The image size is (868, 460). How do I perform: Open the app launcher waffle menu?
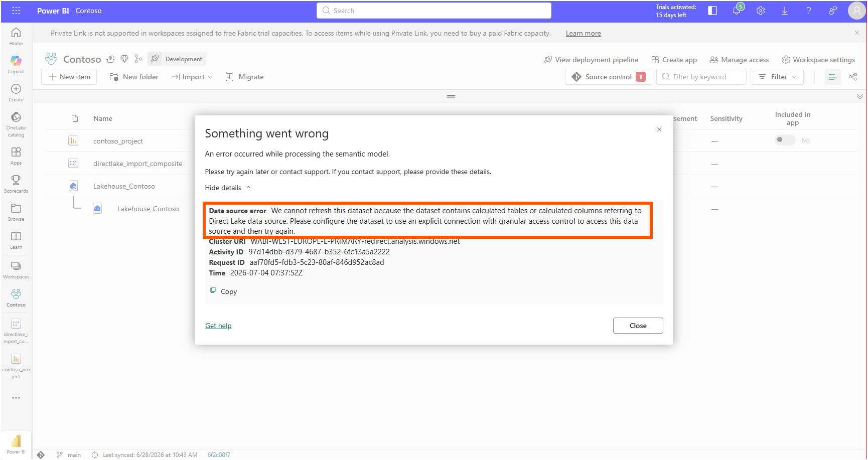click(x=16, y=11)
